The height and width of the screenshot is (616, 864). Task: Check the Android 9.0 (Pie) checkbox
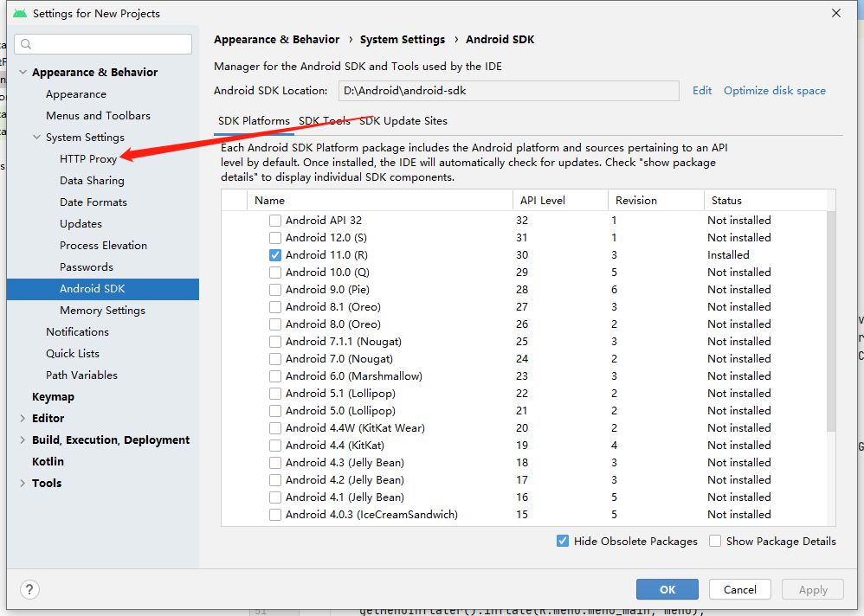(275, 290)
